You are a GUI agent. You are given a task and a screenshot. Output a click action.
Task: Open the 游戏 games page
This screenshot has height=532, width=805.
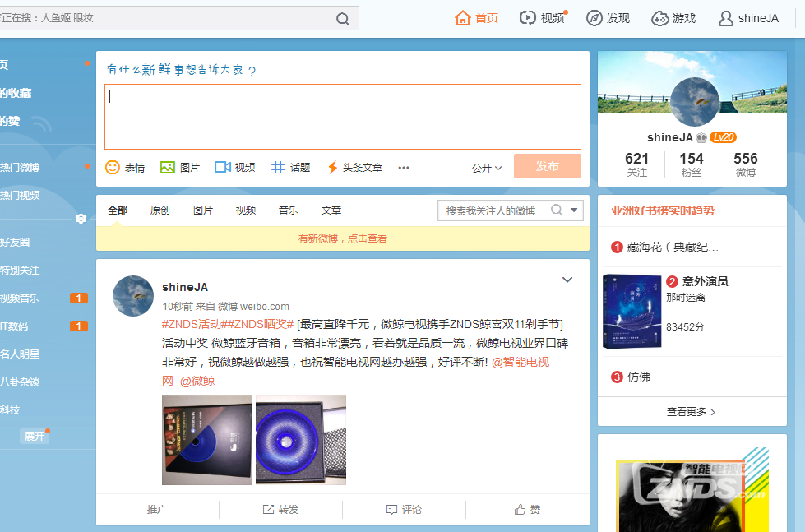click(673, 18)
